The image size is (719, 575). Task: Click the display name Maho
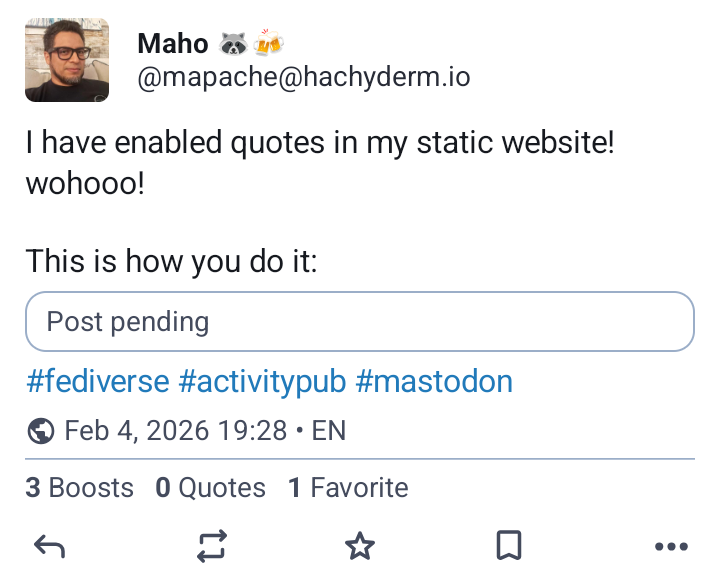[172, 44]
